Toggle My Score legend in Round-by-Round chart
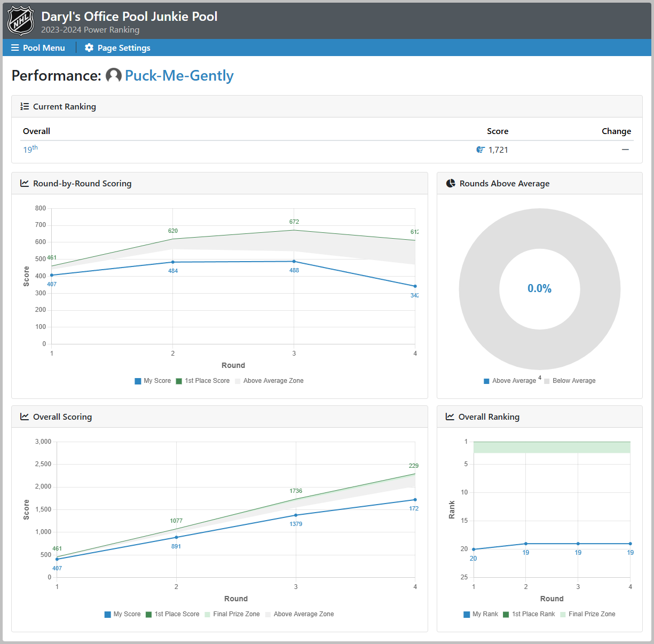Viewport: 654px width, 644px height. (153, 381)
